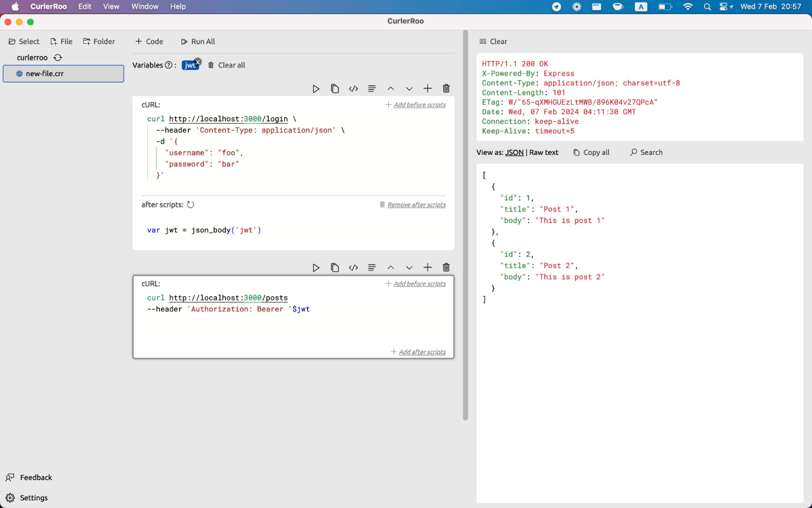Viewport: 812px width, 508px height.
Task: Open the View menu in the menu bar
Action: [111, 6]
